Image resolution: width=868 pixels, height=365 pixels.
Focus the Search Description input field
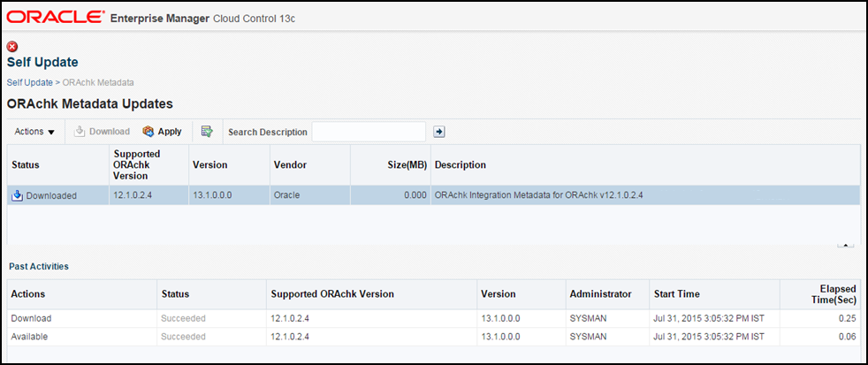pyautogui.click(x=369, y=132)
